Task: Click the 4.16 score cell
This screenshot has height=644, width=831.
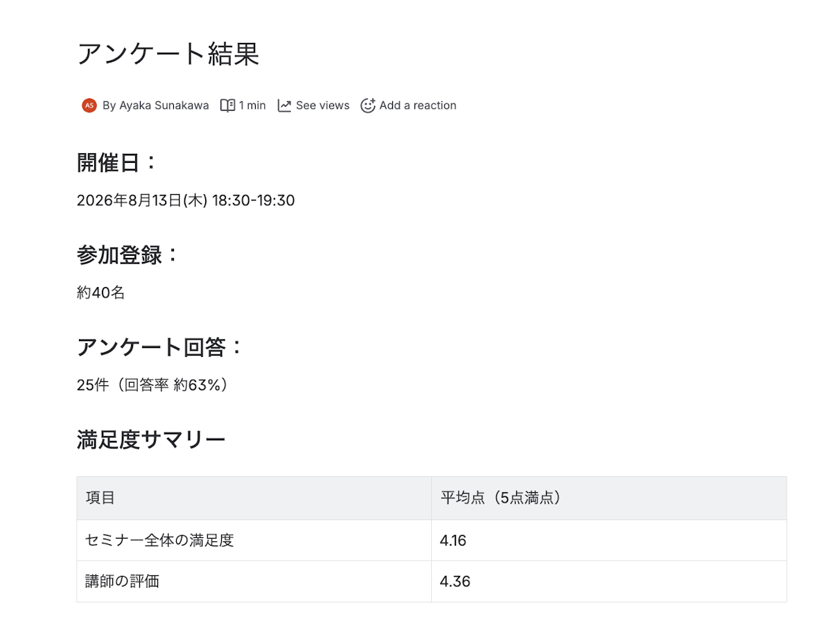Action: click(x=609, y=540)
